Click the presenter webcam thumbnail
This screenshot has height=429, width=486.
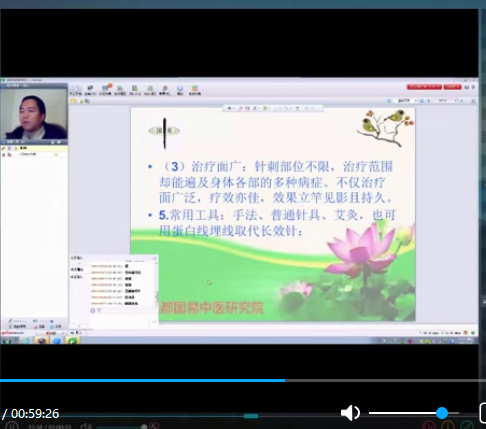point(34,114)
